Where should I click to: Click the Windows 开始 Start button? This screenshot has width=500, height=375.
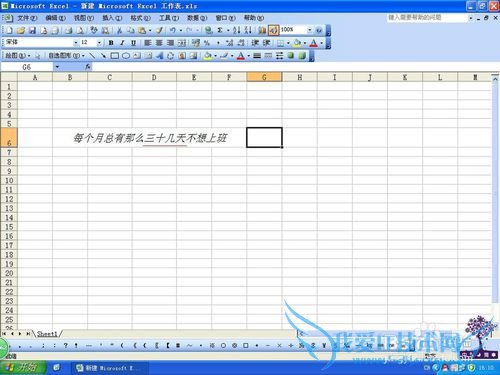23,368
